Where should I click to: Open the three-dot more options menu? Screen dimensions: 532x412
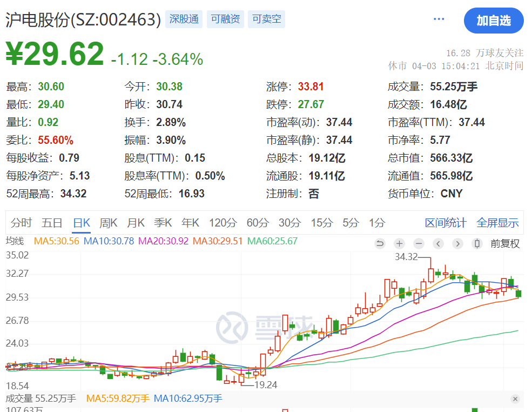439,19
